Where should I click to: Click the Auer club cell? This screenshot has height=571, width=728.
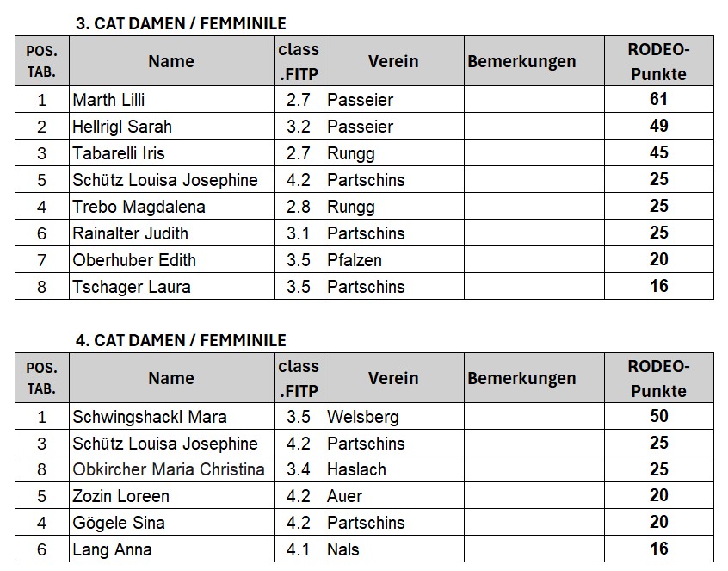[x=394, y=496]
